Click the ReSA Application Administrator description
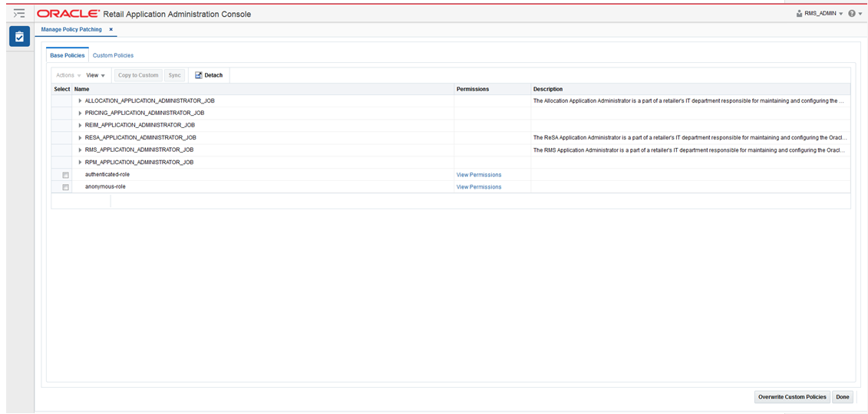The height and width of the screenshot is (414, 868). pos(690,138)
